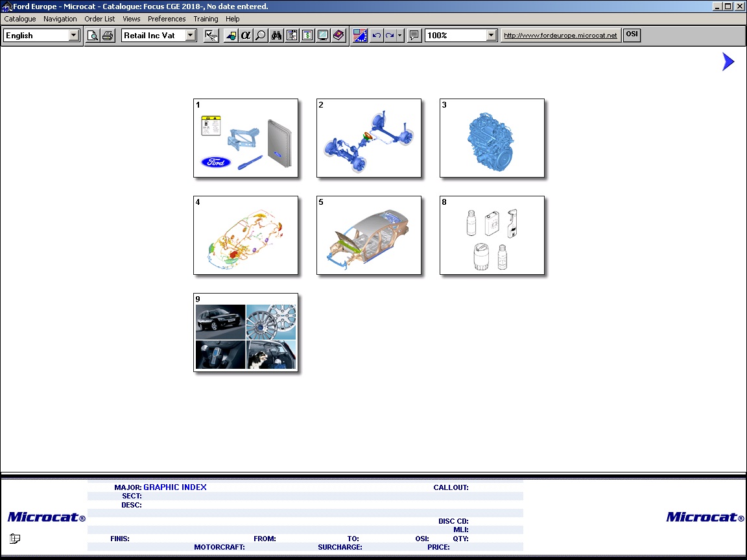Select wiring harness thumbnail numbered 4

point(246,235)
